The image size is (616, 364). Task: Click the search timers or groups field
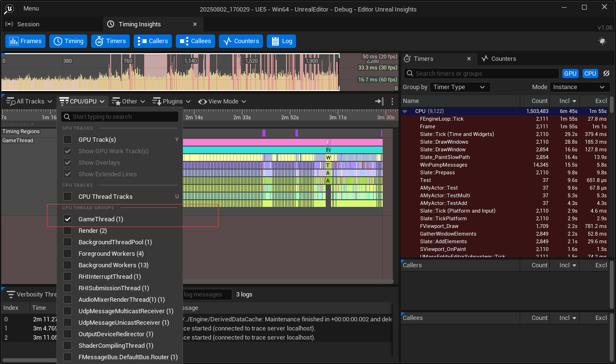[x=481, y=74]
